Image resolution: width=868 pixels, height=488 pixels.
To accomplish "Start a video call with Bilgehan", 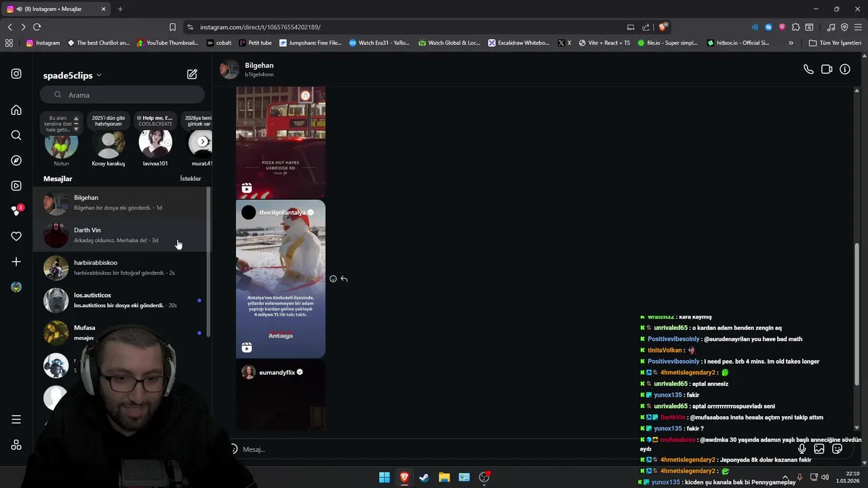I will coord(827,69).
